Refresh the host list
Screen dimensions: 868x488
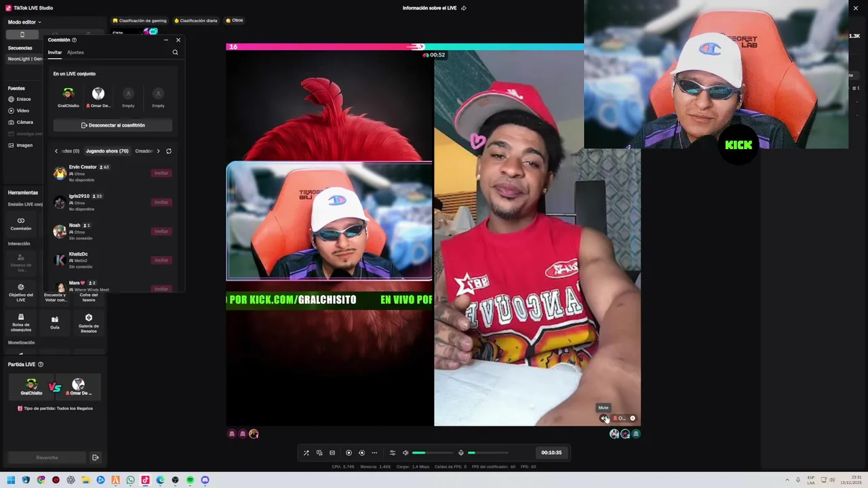click(x=169, y=151)
